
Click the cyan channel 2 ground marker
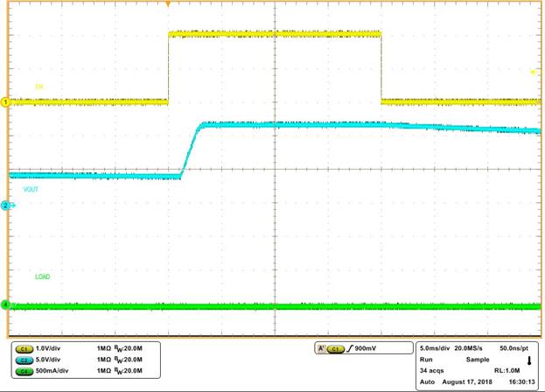[x=4, y=206]
